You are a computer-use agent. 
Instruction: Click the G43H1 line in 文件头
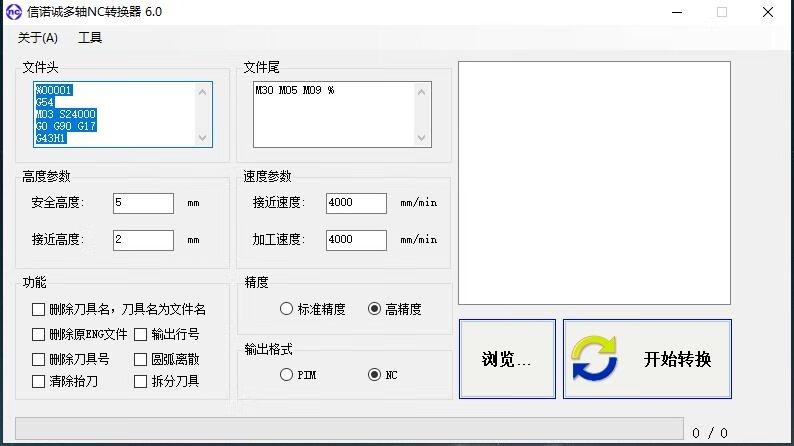click(x=51, y=138)
